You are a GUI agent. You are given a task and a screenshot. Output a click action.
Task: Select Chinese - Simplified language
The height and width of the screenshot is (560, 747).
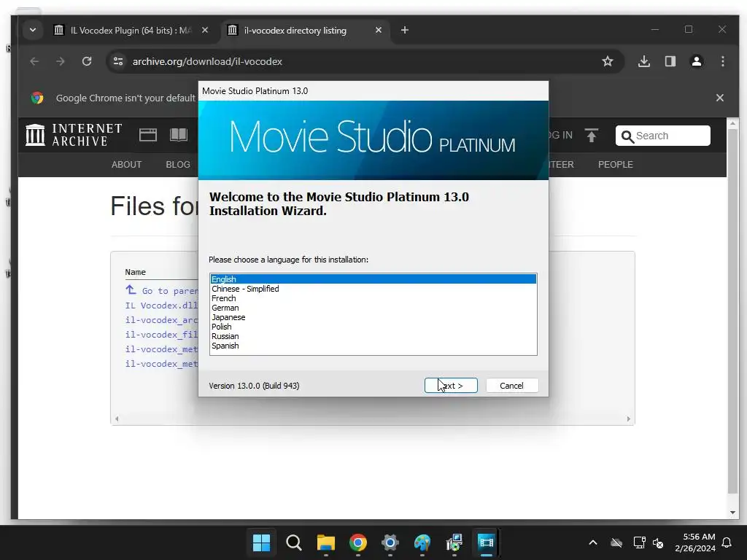coord(373,289)
